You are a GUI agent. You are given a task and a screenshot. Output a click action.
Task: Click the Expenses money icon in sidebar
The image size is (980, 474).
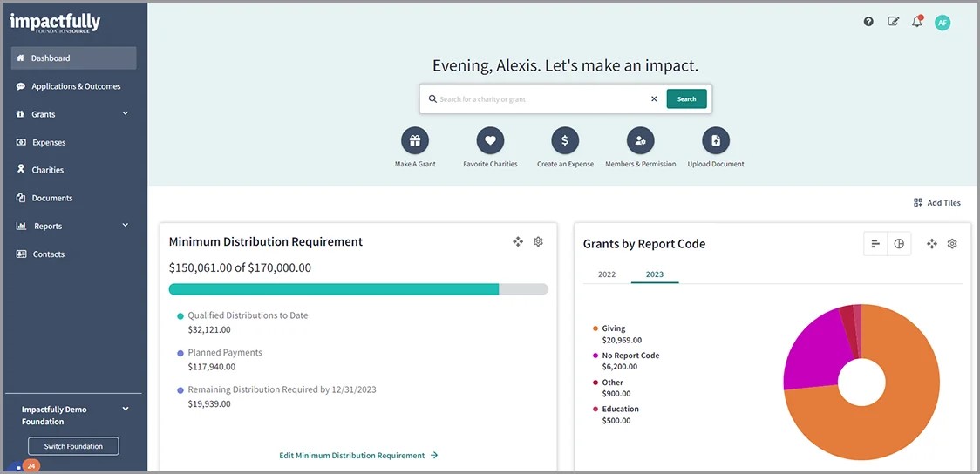(21, 142)
